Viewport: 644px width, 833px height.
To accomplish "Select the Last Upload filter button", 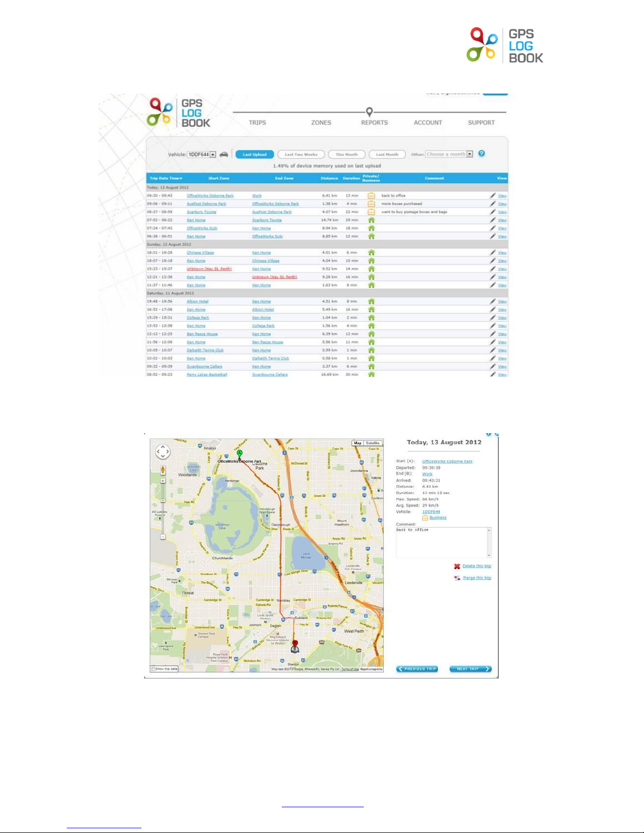I will [254, 155].
